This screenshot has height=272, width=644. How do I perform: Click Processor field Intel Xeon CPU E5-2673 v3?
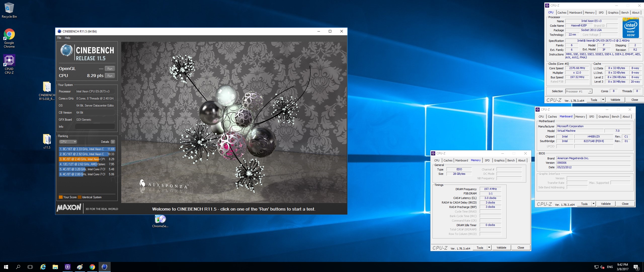95,91
